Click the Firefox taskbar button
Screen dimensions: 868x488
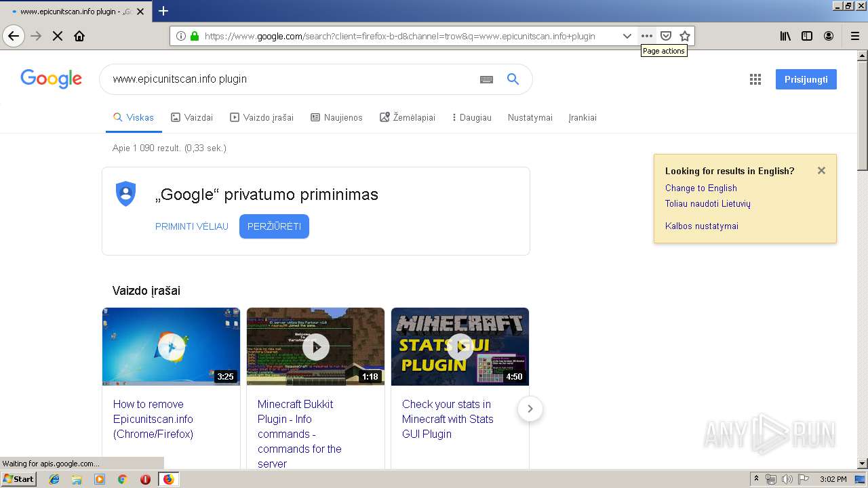pyautogui.click(x=168, y=479)
